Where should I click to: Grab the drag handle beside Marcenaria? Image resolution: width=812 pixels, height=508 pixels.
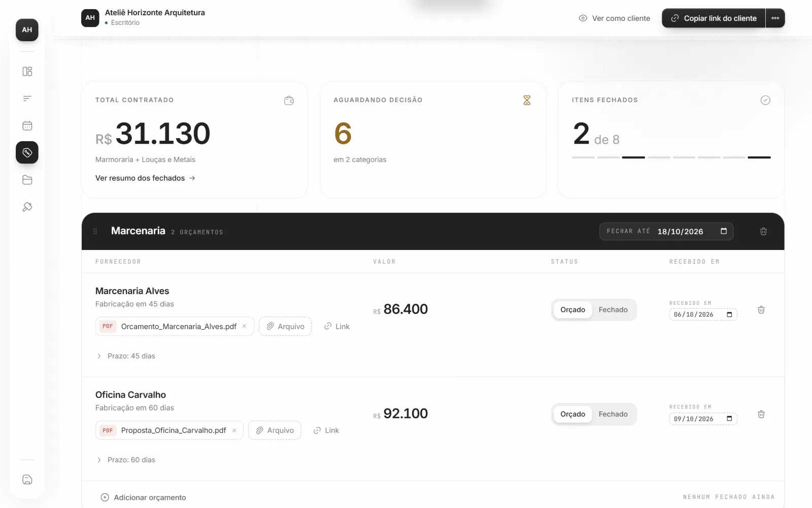pos(95,232)
